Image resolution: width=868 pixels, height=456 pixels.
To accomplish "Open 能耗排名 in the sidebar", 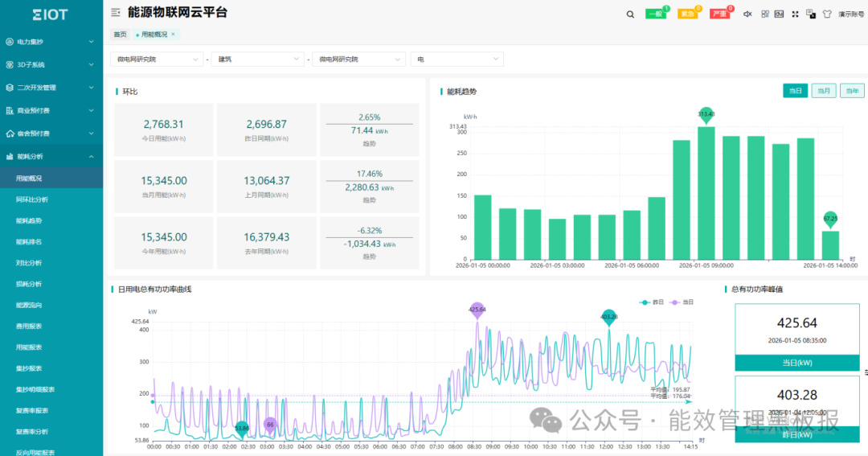I will tap(51, 241).
